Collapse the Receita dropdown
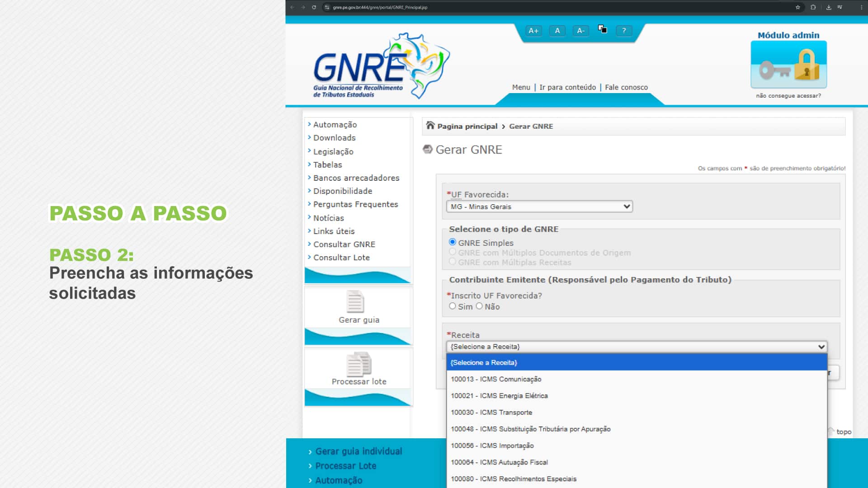 coord(637,347)
